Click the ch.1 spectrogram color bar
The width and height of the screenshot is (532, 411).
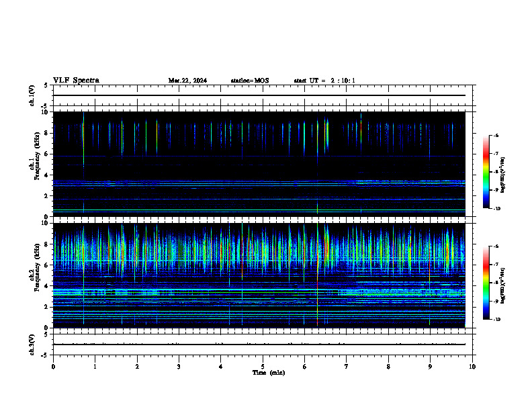coord(486,172)
